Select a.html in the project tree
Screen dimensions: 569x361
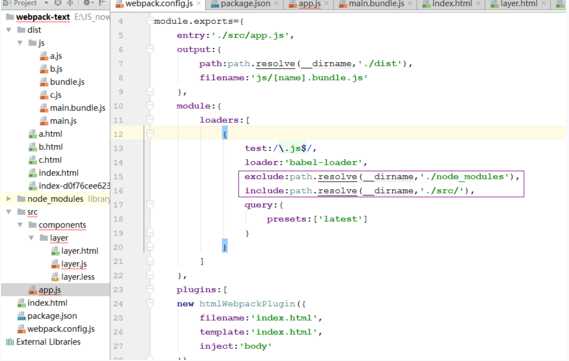[50, 134]
